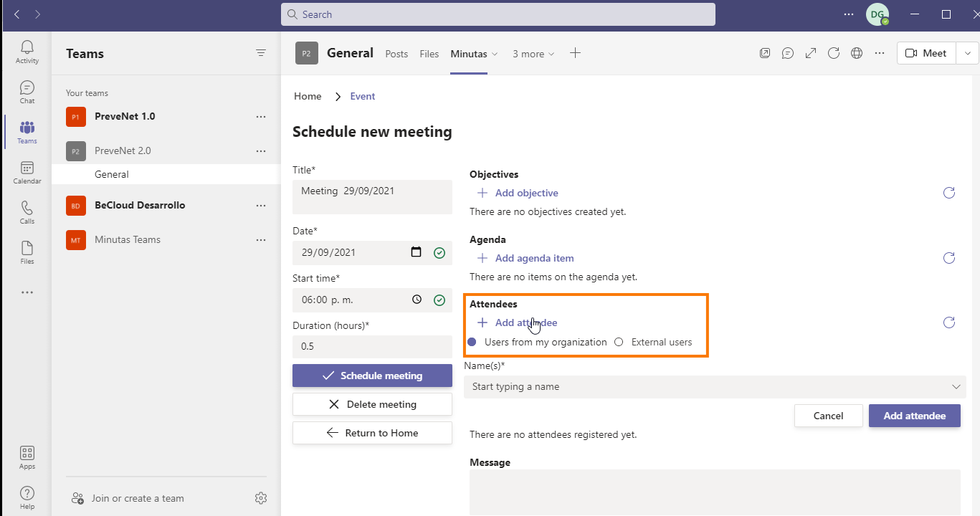Open the date picker calendar icon
Screen dimensions: 980x516
coord(417,252)
